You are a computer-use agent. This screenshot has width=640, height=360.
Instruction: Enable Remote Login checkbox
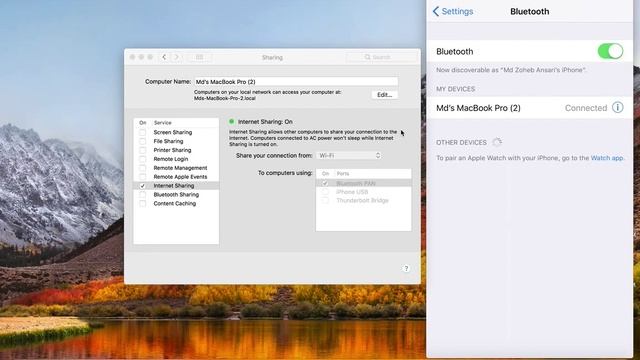[142, 159]
